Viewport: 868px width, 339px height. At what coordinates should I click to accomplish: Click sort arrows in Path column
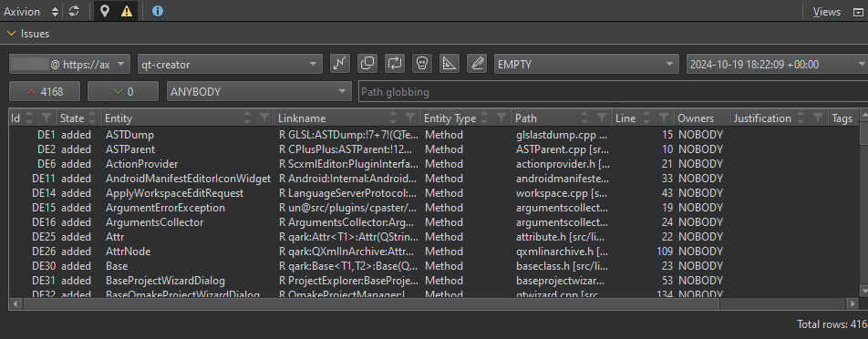click(584, 118)
